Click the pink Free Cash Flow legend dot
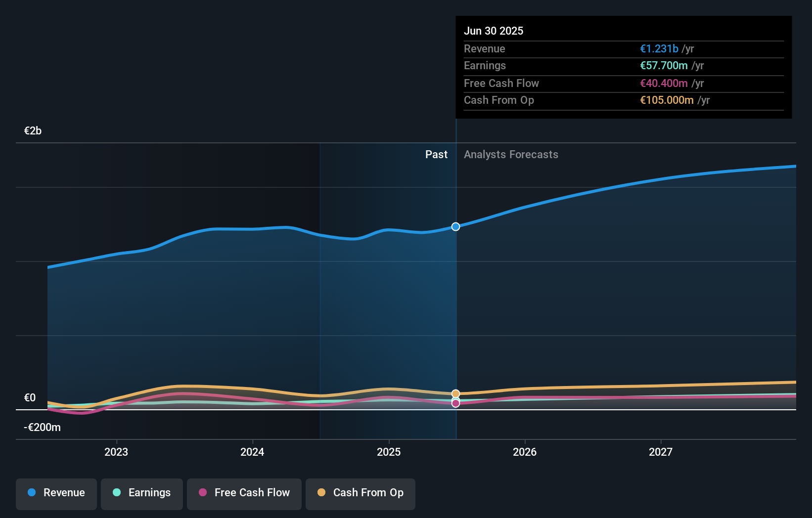The height and width of the screenshot is (518, 812). [x=203, y=493]
